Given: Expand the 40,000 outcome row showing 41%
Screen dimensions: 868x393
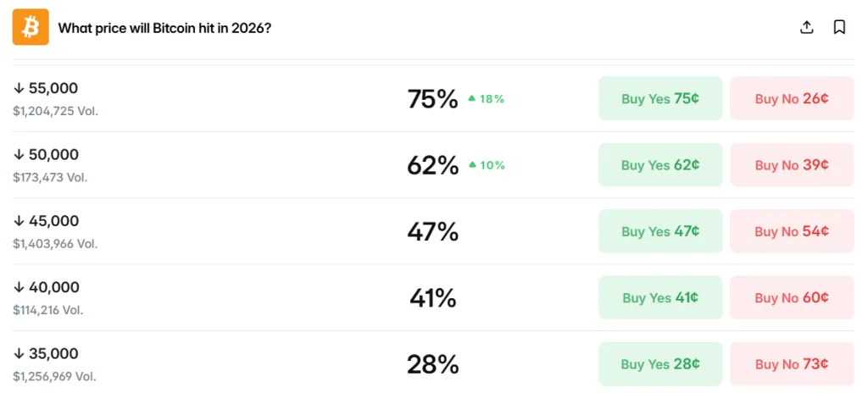Looking at the screenshot, I should click(433, 298).
